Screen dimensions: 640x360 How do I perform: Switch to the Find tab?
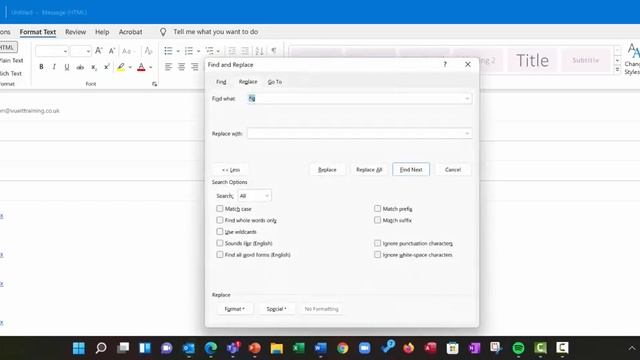221,82
